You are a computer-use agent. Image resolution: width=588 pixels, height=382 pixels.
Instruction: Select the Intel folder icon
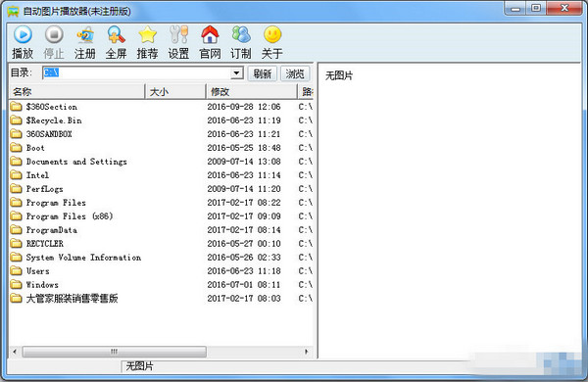click(x=16, y=175)
